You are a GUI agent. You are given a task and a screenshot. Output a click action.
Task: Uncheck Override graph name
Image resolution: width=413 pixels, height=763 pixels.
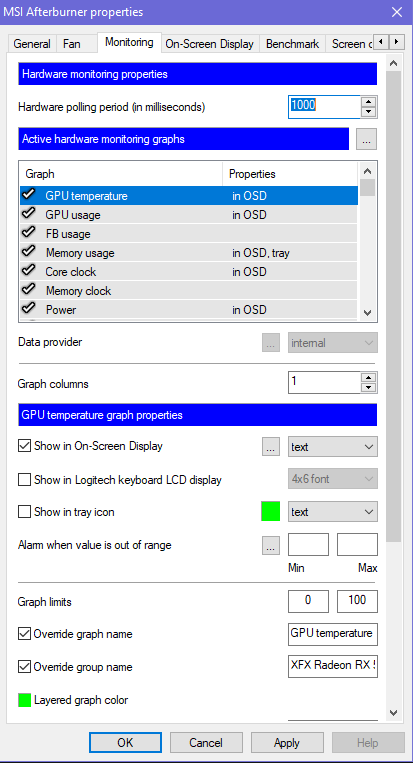tap(24, 634)
